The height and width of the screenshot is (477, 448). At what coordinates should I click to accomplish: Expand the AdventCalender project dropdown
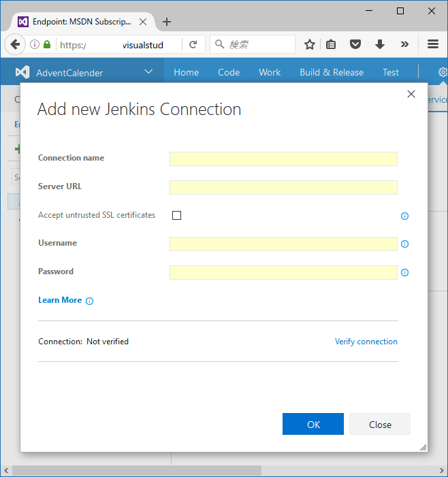148,72
